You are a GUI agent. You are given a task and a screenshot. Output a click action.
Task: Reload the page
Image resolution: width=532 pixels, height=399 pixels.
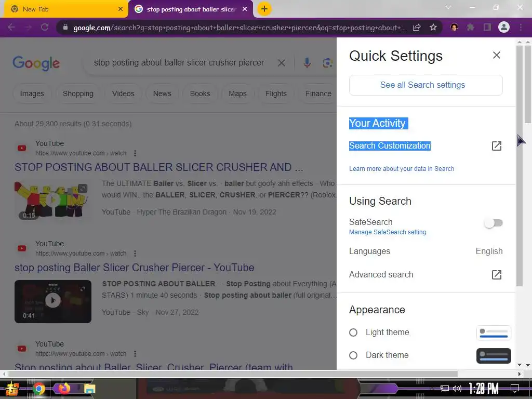pos(45,27)
